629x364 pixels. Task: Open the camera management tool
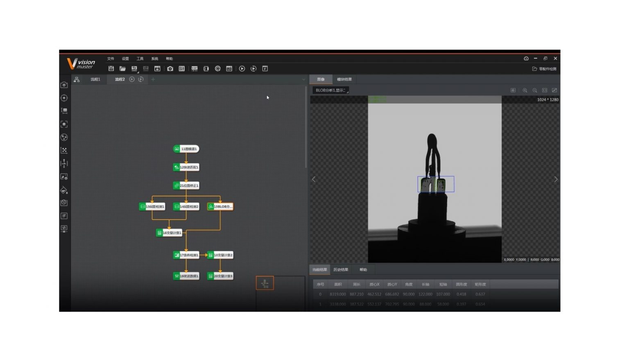point(170,68)
